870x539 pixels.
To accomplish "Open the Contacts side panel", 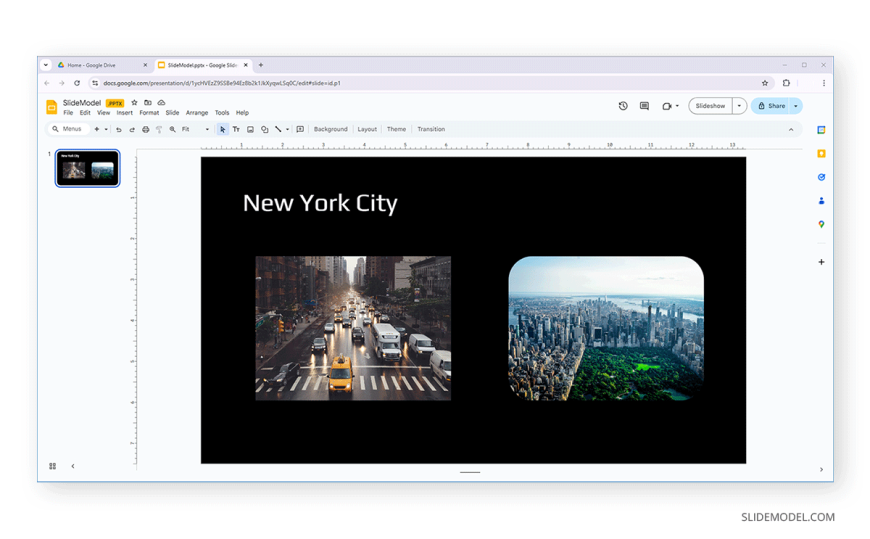I will click(x=821, y=201).
